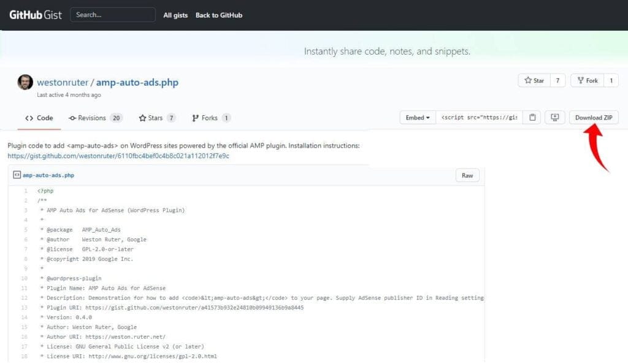Click the Revisions count badge 20
The image size is (628, 364).
[x=116, y=118]
